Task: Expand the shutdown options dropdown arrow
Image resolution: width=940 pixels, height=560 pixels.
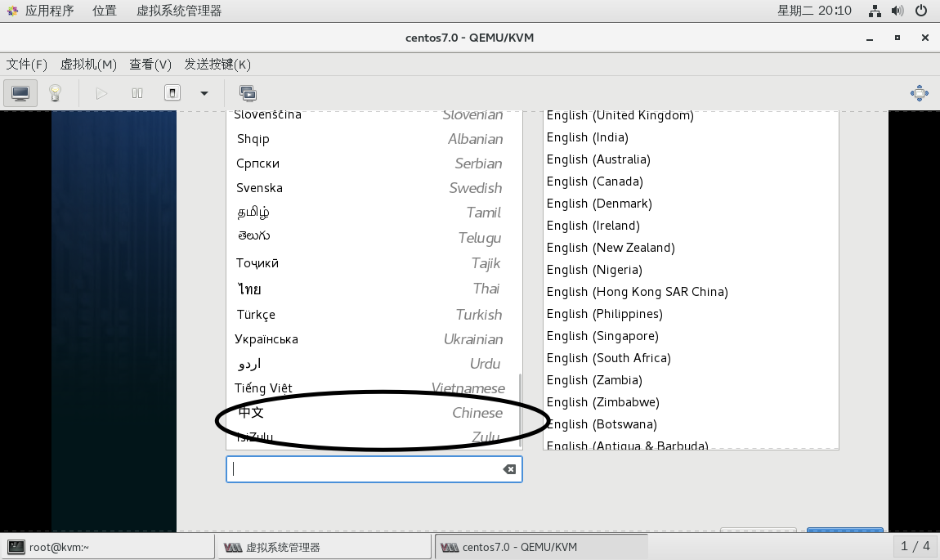Action: pos(204,93)
